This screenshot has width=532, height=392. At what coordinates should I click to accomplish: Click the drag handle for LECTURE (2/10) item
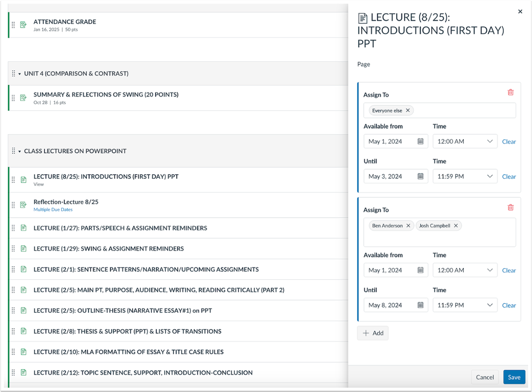pyautogui.click(x=13, y=352)
